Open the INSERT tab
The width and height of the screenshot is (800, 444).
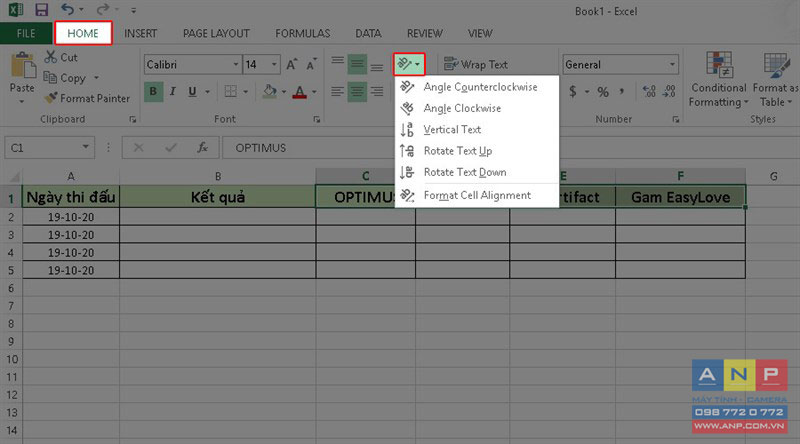(140, 34)
